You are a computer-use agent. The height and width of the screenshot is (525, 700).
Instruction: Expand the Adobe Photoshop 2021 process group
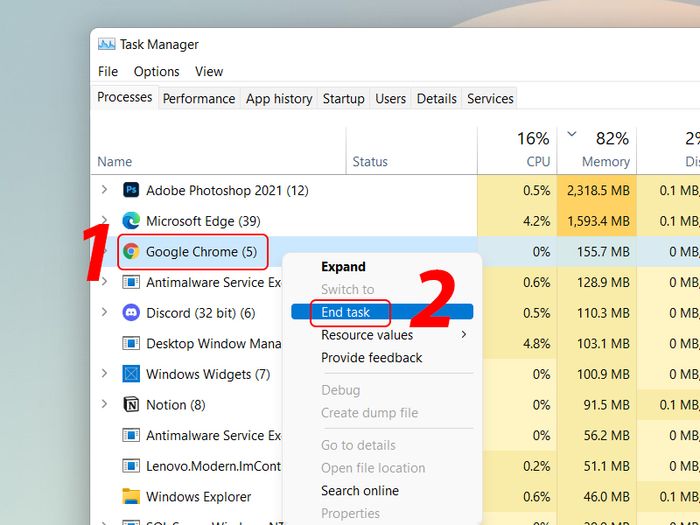[104, 190]
